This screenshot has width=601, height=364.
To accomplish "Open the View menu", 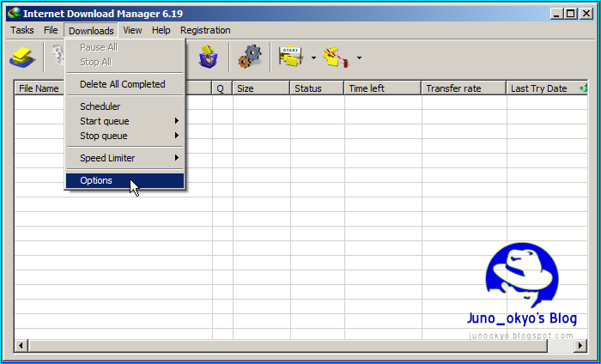I will [132, 30].
